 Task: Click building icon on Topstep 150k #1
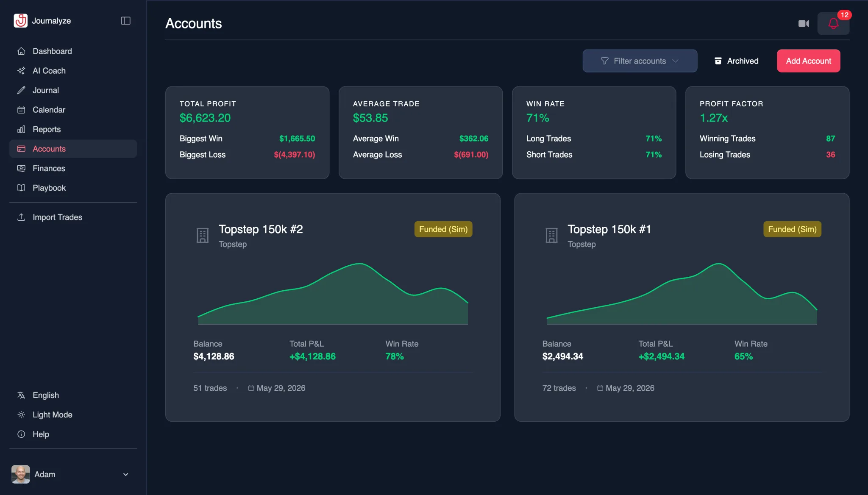(551, 235)
